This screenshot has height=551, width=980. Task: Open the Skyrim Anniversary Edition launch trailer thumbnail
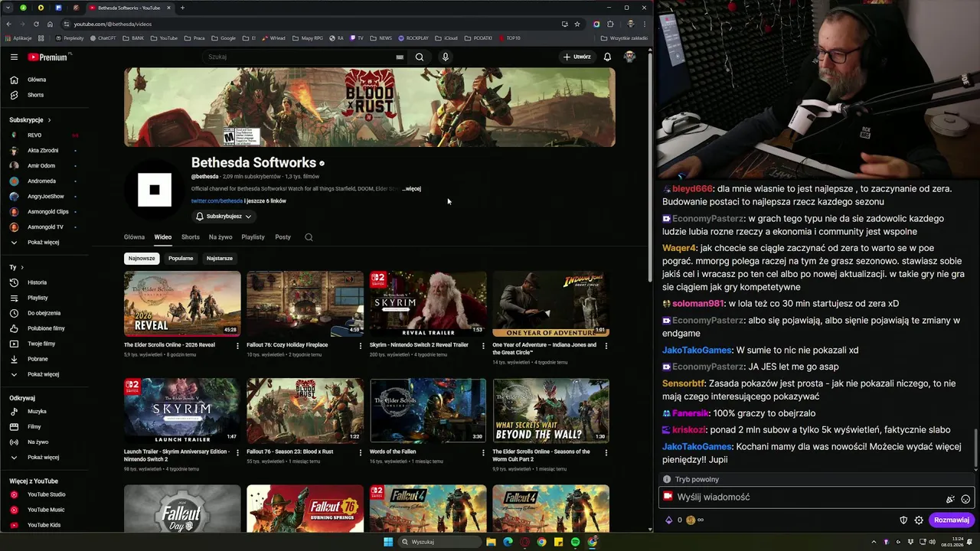182,411
